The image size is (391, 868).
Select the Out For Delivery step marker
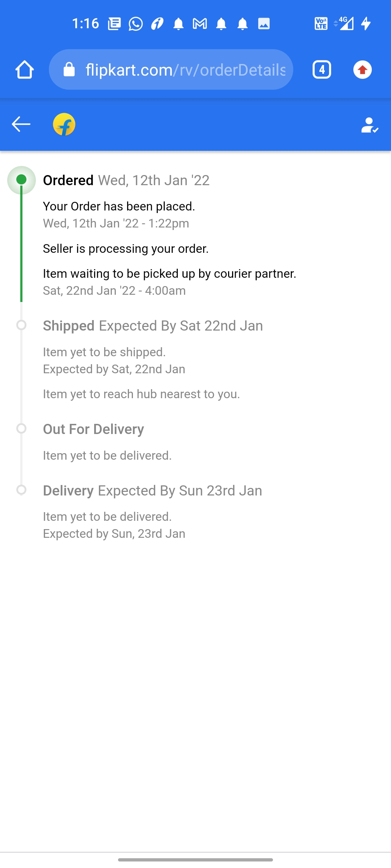pyautogui.click(x=21, y=429)
